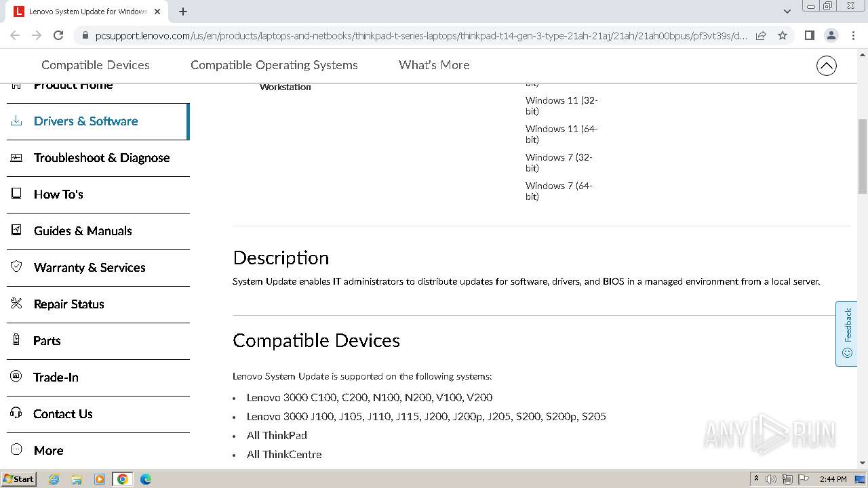Click the Repair Status tools icon
This screenshot has width=868, height=488.
tap(16, 304)
